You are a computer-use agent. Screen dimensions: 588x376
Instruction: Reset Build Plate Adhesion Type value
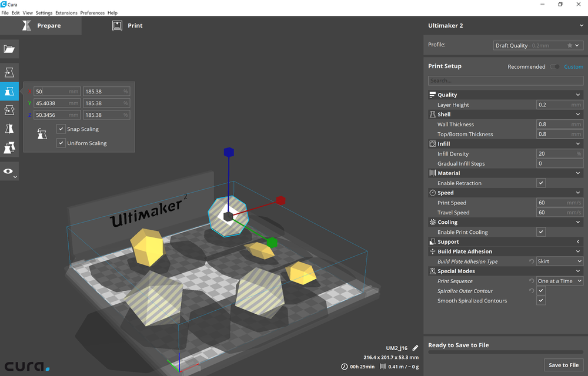532,261
